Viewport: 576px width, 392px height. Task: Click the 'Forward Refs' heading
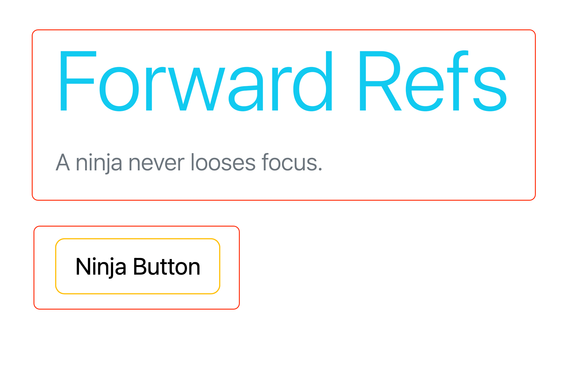click(x=283, y=81)
